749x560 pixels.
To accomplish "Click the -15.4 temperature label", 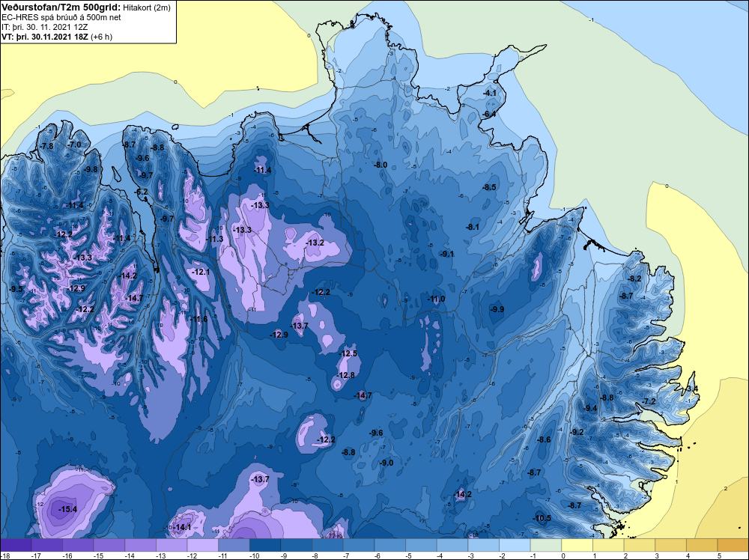I will tap(67, 509).
